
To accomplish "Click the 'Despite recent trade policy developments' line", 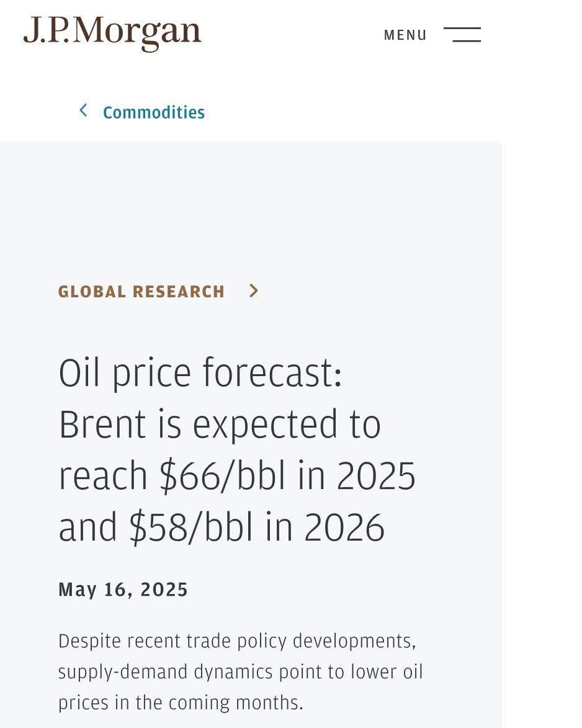I will 237,642.
